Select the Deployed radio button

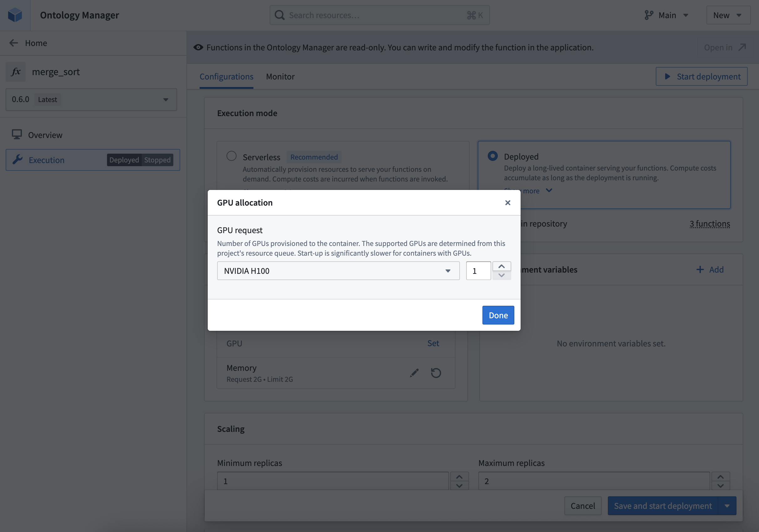tap(492, 156)
